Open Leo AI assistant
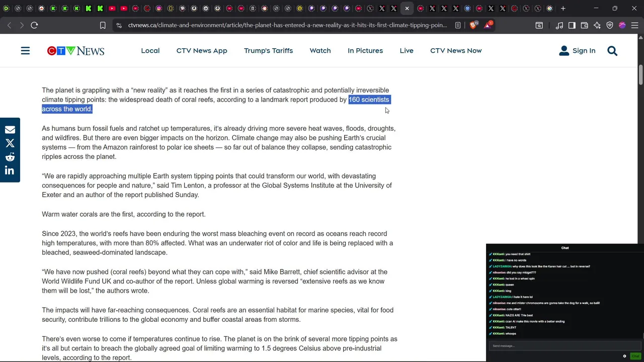Screen dimensions: 644x362 click(597, 25)
